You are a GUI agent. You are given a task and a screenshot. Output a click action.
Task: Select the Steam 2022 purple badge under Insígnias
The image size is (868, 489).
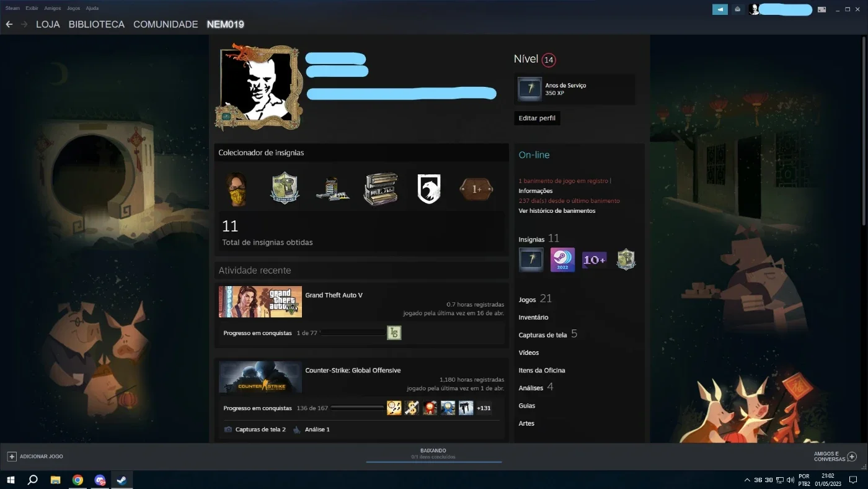coord(562,260)
